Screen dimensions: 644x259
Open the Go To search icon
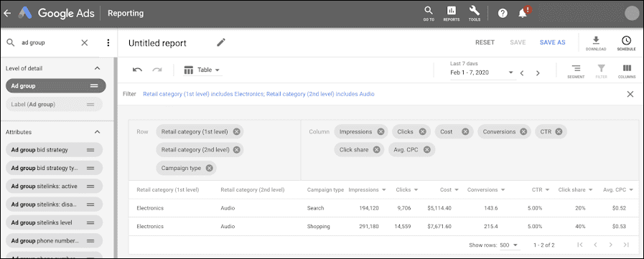(429, 13)
